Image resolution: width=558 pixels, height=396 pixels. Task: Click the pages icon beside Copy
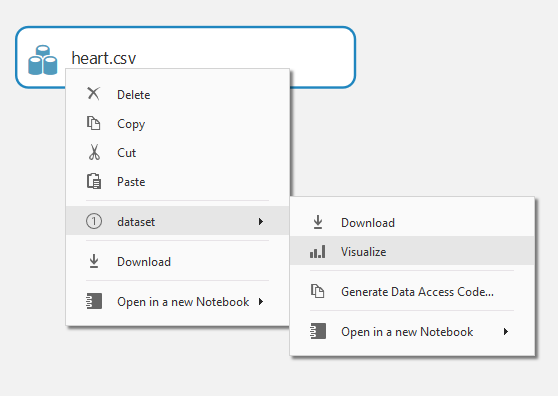coord(94,123)
